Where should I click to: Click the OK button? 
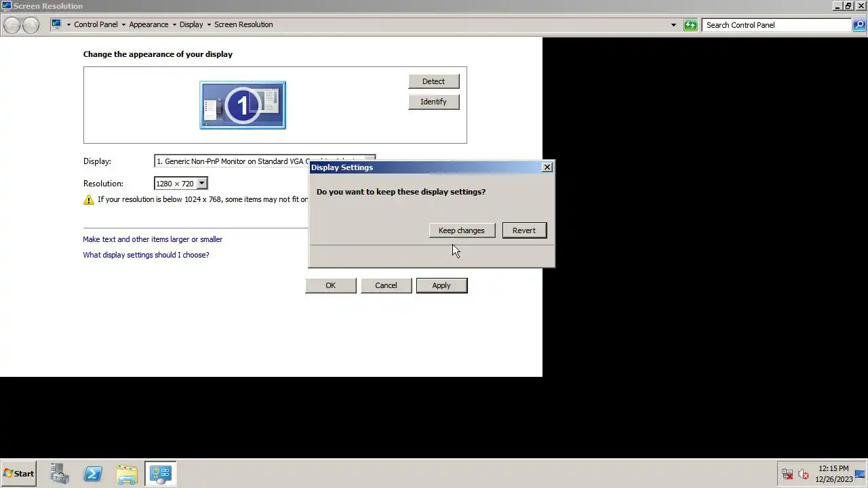coord(331,285)
